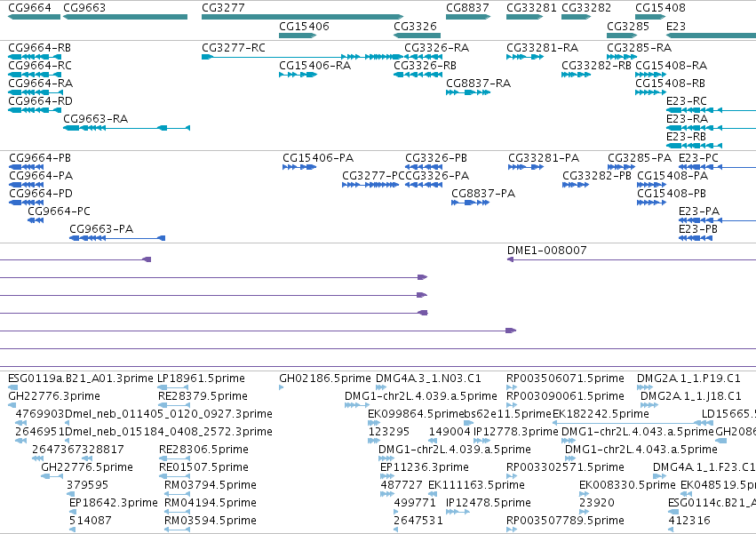Select the CG9663 gene bar
The height and width of the screenshot is (534, 756).
pos(125,17)
